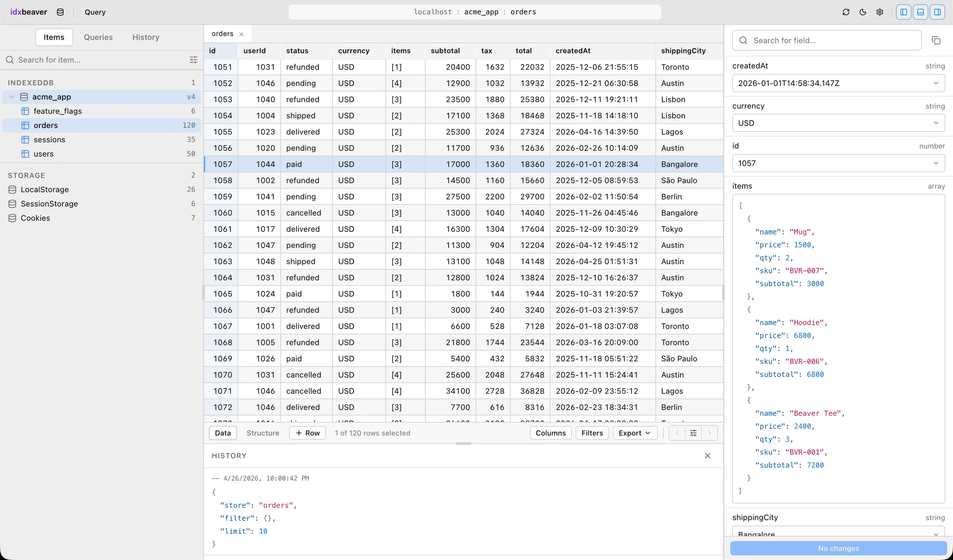The height and width of the screenshot is (560, 953).
Task: Open the Query menu
Action: pyautogui.click(x=95, y=12)
